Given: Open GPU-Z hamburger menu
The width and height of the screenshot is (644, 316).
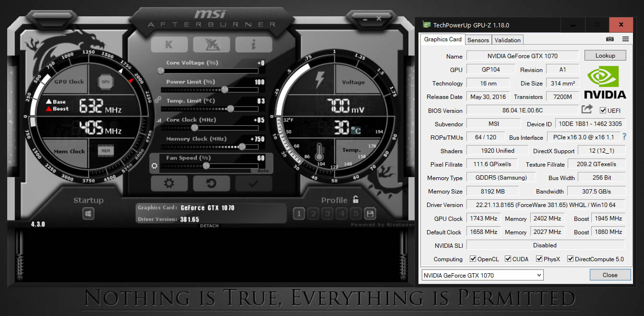Looking at the screenshot, I should (625, 39).
